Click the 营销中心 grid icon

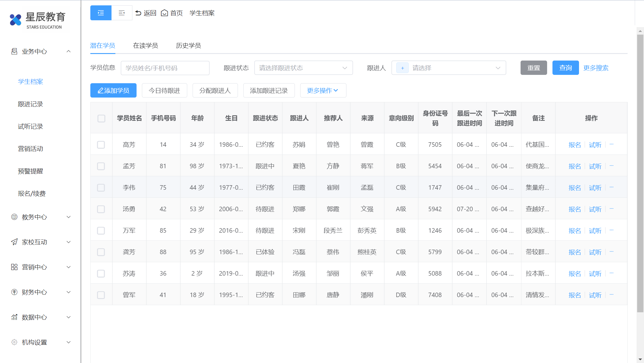point(14,267)
